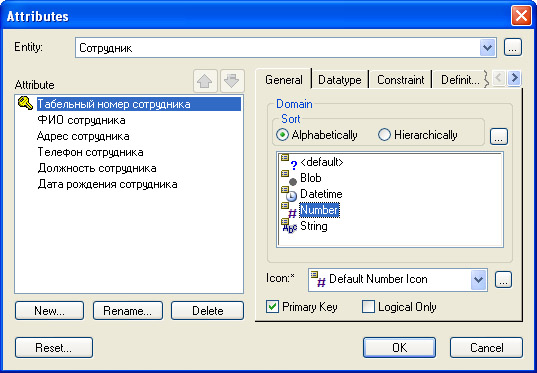Select Hierarchically sort option

click(x=417, y=135)
